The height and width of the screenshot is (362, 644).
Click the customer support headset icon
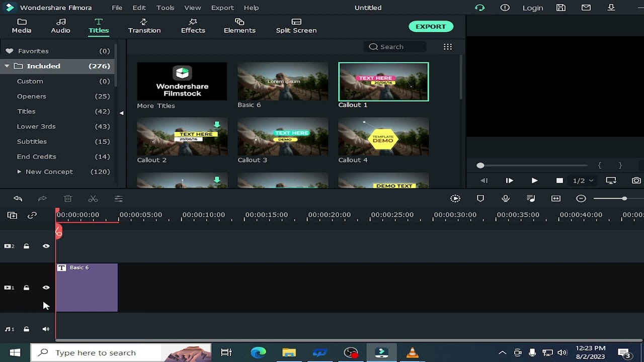(x=479, y=8)
